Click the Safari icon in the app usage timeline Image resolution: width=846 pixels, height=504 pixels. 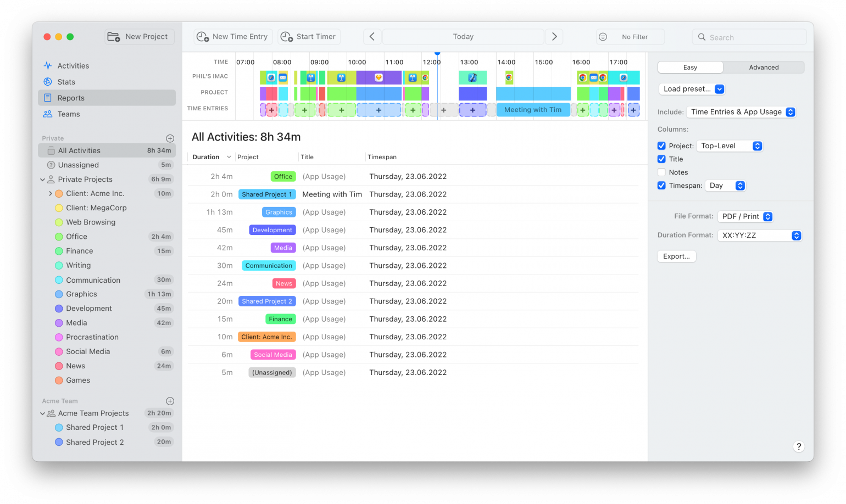pyautogui.click(x=272, y=78)
